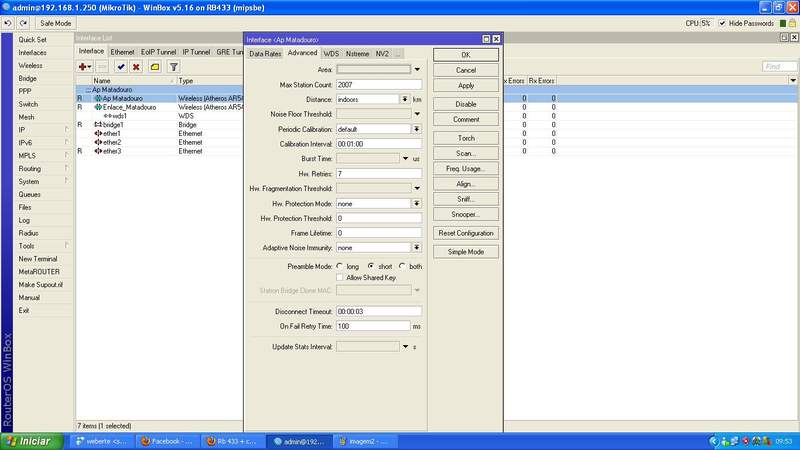Enable the Allow Shared Key checkbox
Screen dimensions: 800x450
(340, 278)
